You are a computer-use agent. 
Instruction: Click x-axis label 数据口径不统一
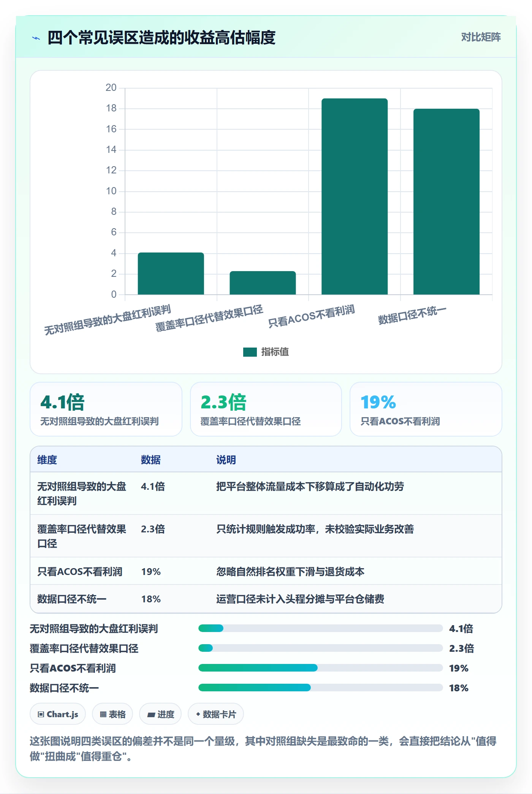click(412, 316)
